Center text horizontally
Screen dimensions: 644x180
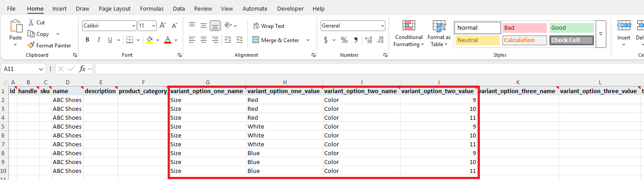(x=204, y=40)
